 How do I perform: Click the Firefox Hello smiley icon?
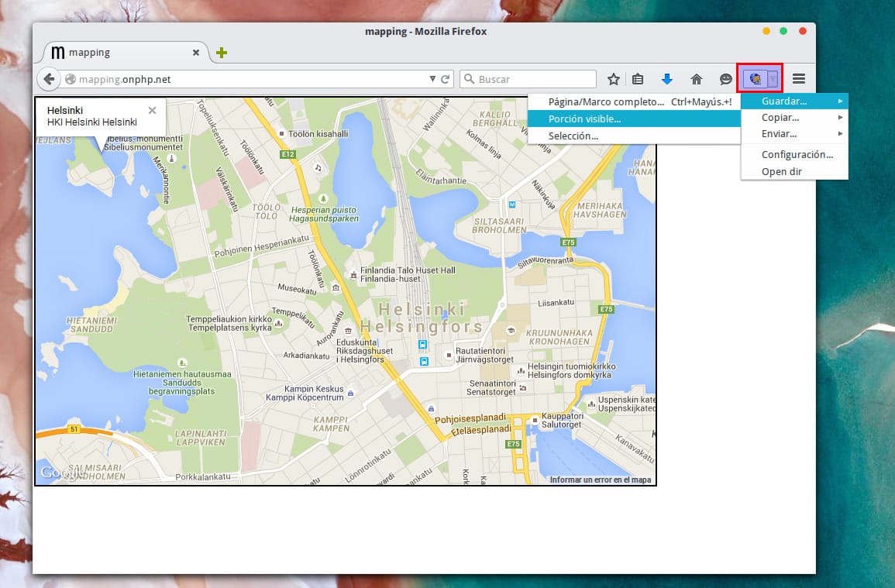click(x=725, y=78)
